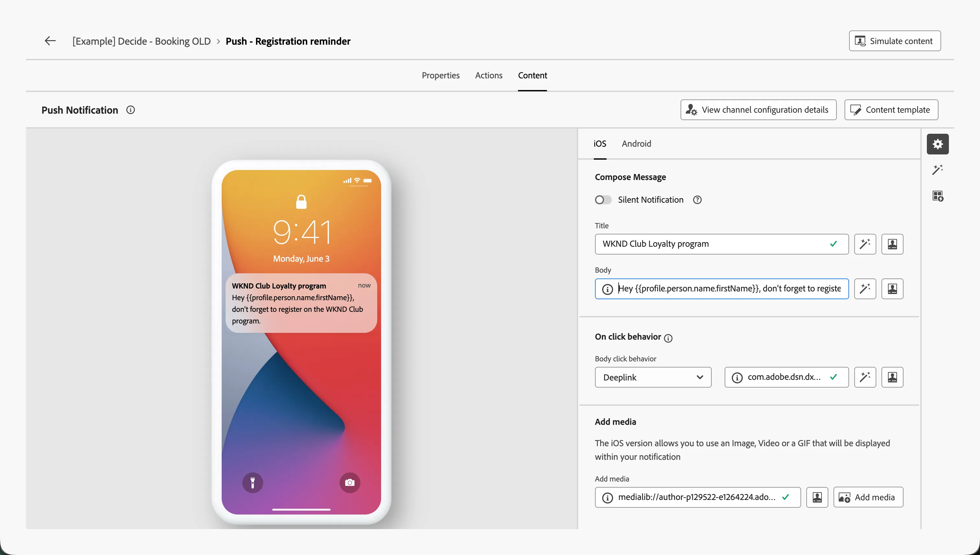Image resolution: width=980 pixels, height=555 pixels.
Task: Open personalization editor icon beside Body
Action: (892, 289)
